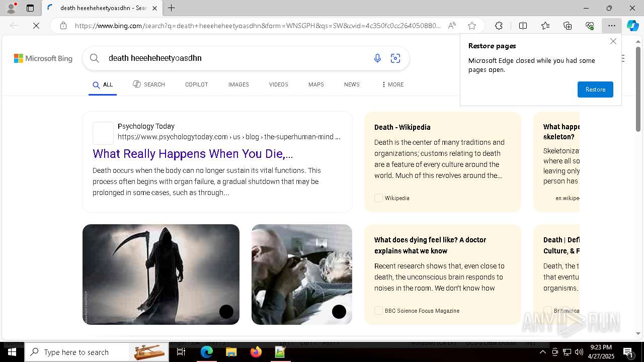Open Browser essentials icon
This screenshot has width=644, height=362.
click(x=590, y=26)
